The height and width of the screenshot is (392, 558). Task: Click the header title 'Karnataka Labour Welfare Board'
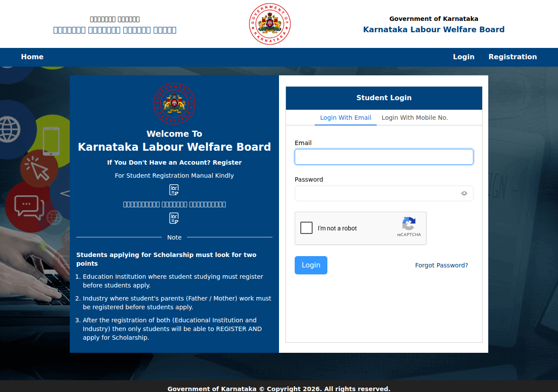[x=434, y=30]
